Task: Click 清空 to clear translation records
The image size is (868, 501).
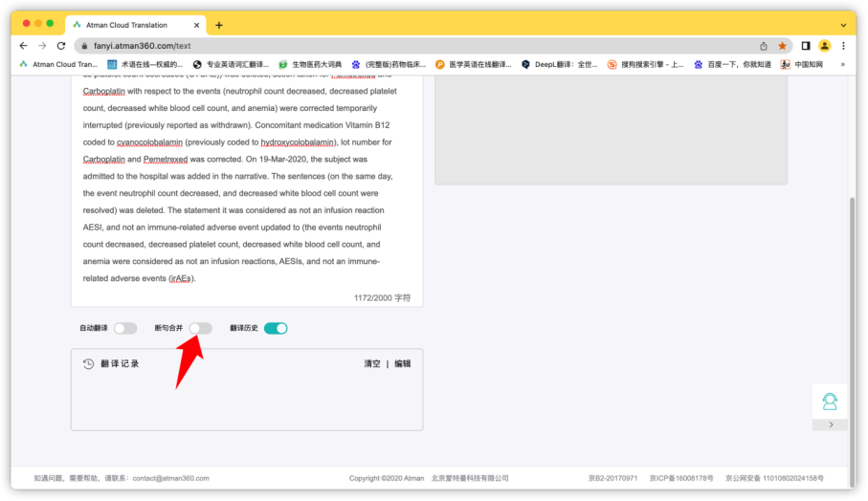Action: [372, 364]
